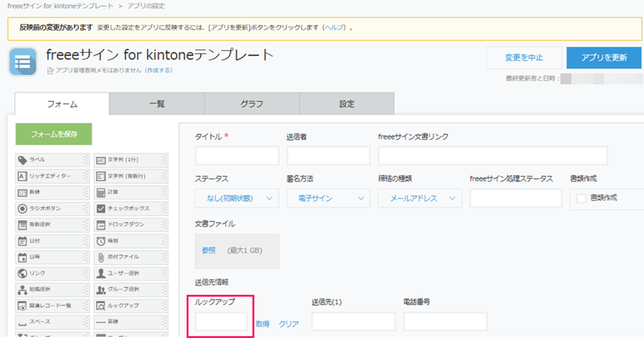The width and height of the screenshot is (644, 338).
Task: Pick the スペース field icon
Action: [x=22, y=323]
